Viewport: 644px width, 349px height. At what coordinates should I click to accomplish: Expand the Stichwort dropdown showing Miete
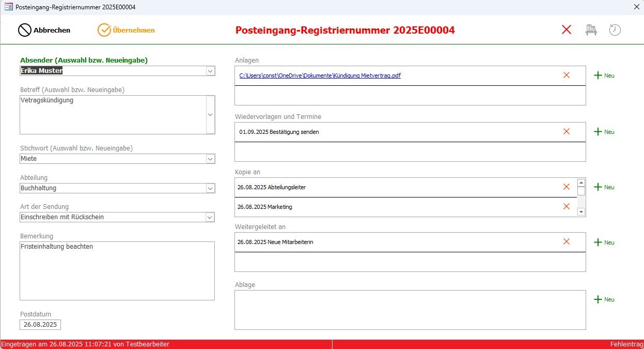(x=210, y=159)
